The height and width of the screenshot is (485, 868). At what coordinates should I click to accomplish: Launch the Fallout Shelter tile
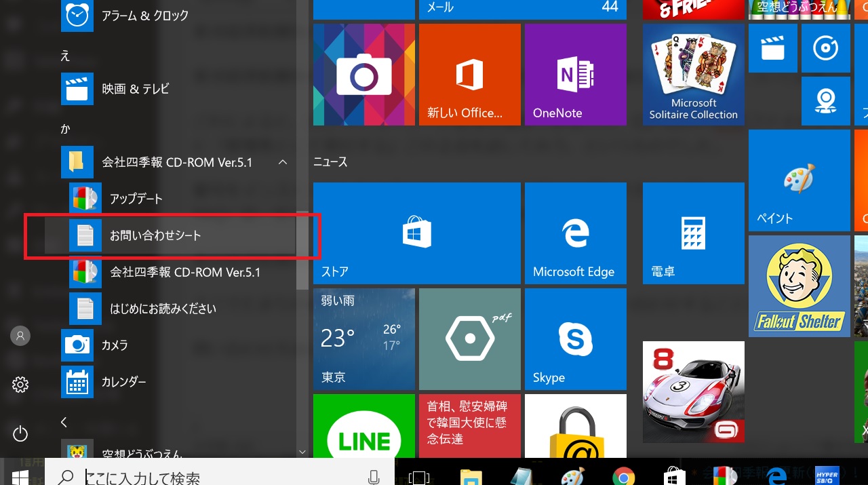800,286
